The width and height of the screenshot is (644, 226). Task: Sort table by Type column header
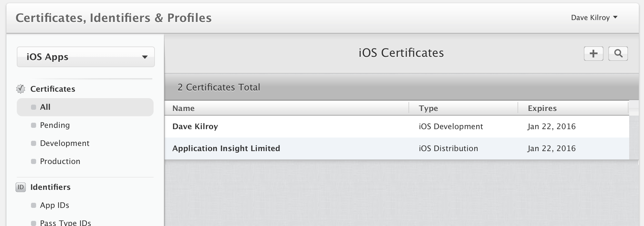coord(428,108)
